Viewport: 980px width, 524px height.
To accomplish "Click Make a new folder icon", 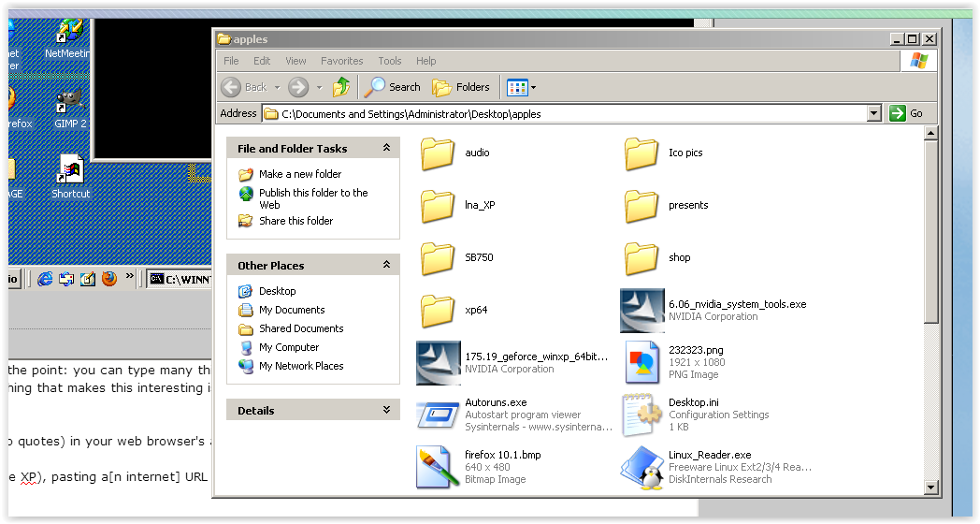I will click(x=246, y=174).
